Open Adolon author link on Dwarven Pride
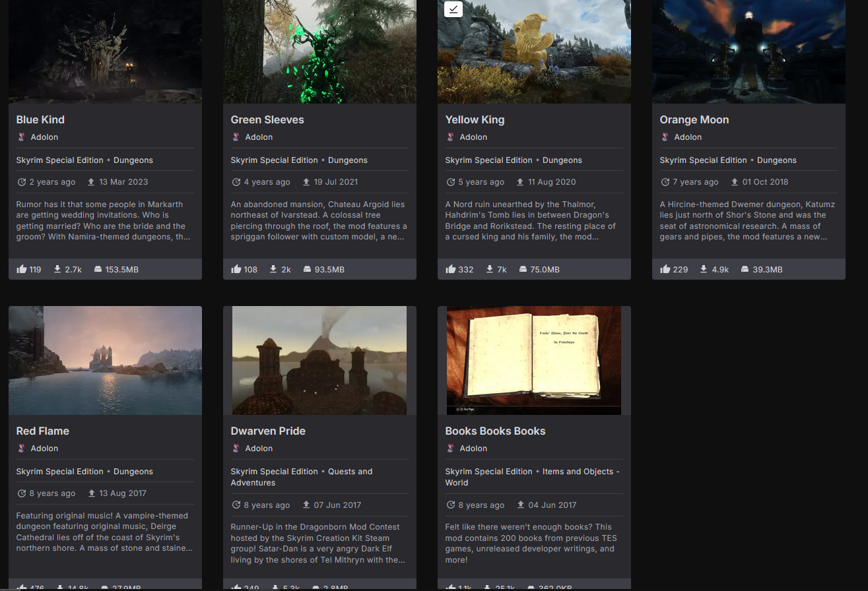Image resolution: width=868 pixels, height=591 pixels. click(259, 449)
